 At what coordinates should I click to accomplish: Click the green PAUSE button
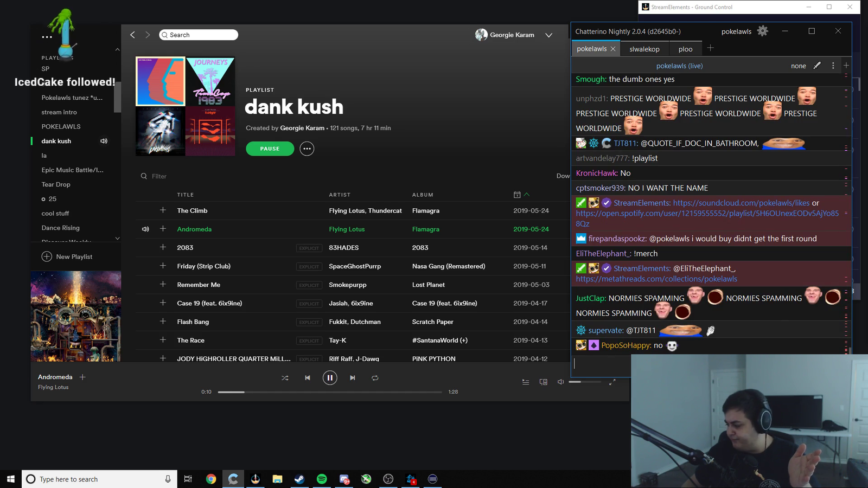270,149
